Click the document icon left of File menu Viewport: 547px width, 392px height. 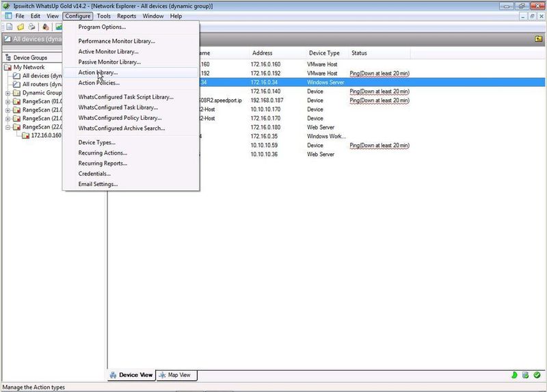click(x=8, y=16)
